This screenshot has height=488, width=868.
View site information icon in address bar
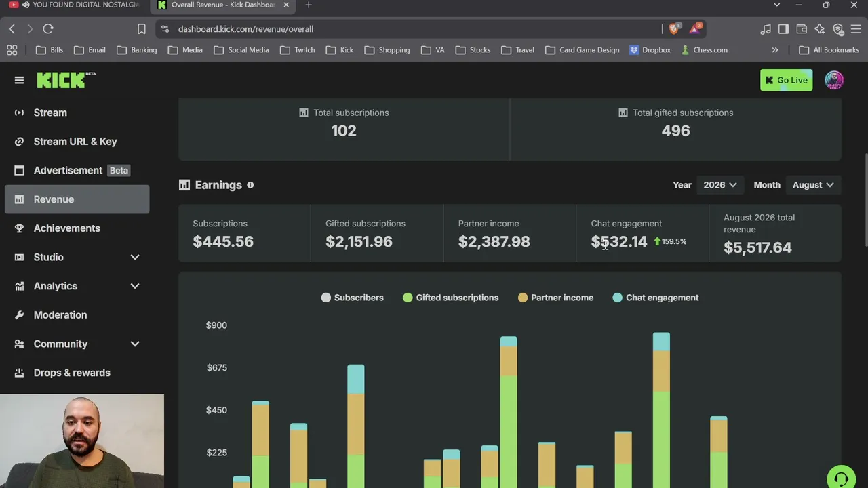coord(165,29)
